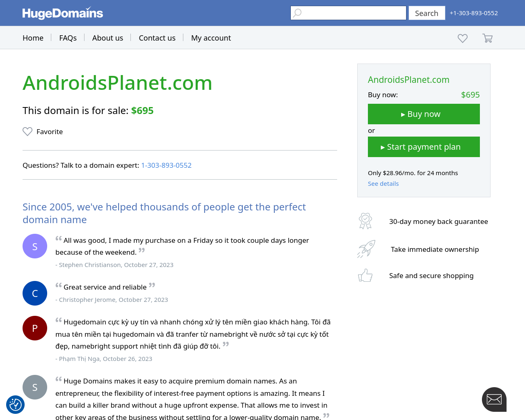Screen dimensions: 525x420
Task: Click Start payment plan button
Action: [424, 147]
